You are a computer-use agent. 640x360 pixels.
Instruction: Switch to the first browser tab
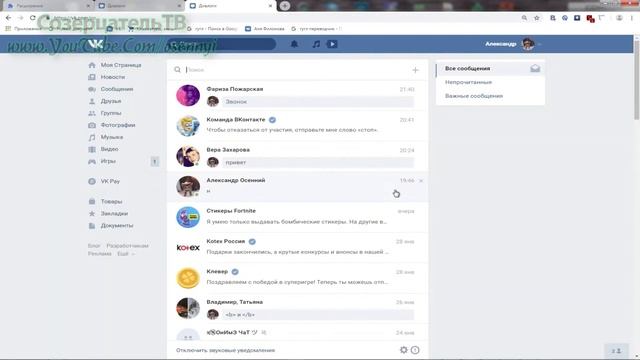pos(48,6)
